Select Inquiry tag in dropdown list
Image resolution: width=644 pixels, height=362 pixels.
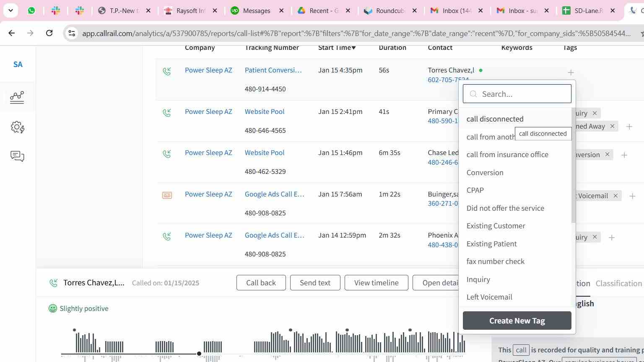478,279
